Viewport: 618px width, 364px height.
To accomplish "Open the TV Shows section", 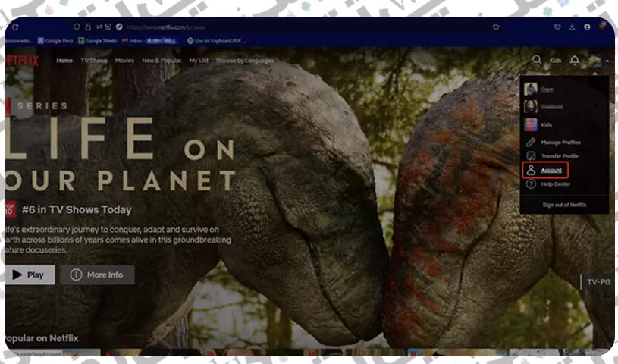I will click(94, 61).
